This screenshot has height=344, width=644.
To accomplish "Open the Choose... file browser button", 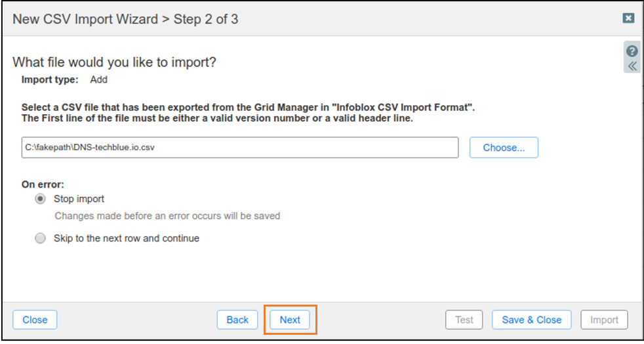I will 504,148.
